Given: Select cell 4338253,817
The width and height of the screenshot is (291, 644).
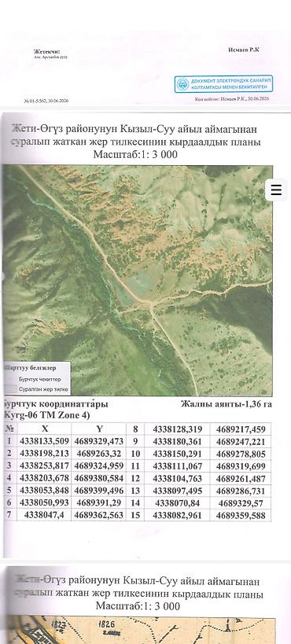Looking at the screenshot, I should (x=44, y=466).
